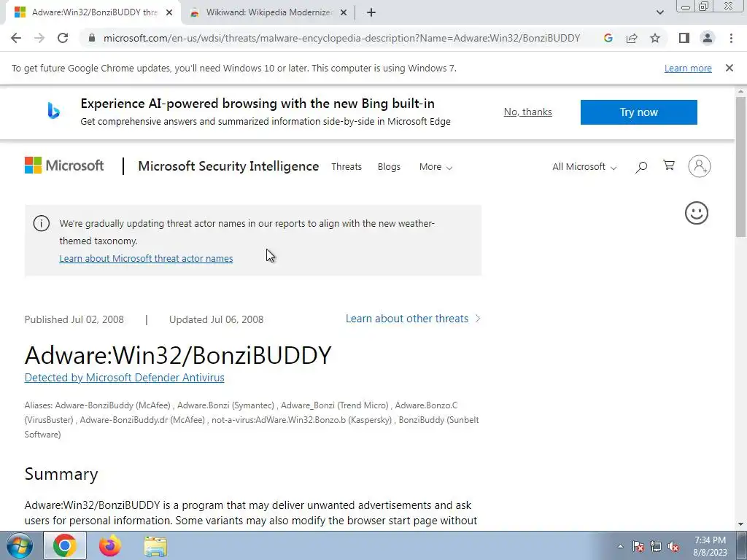Dismiss the Chrome update notification bar
Image resolution: width=747 pixels, height=560 pixels.
pyautogui.click(x=729, y=68)
